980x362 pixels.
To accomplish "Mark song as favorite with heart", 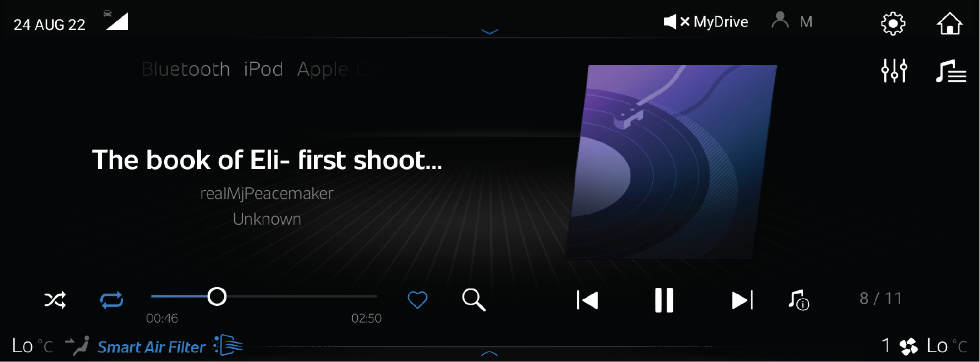I will click(417, 300).
